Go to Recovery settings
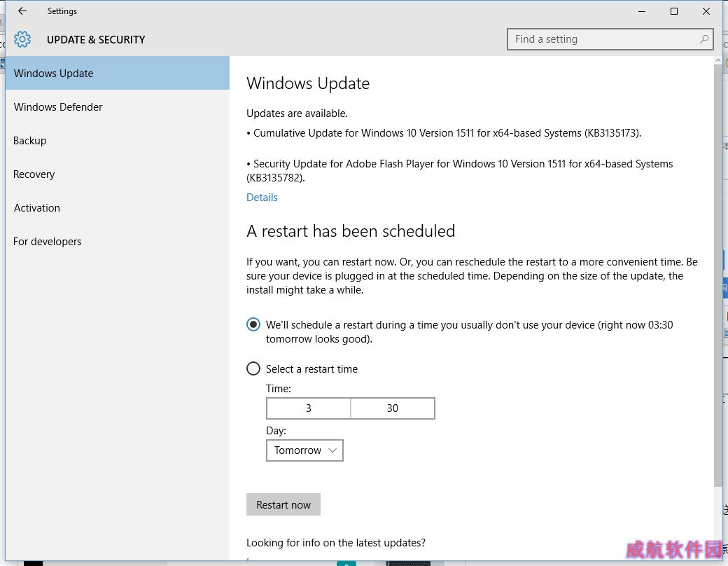 118,174
